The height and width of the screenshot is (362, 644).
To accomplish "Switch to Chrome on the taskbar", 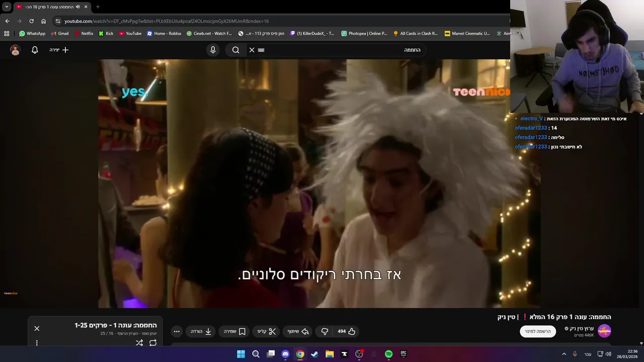I will (x=300, y=354).
